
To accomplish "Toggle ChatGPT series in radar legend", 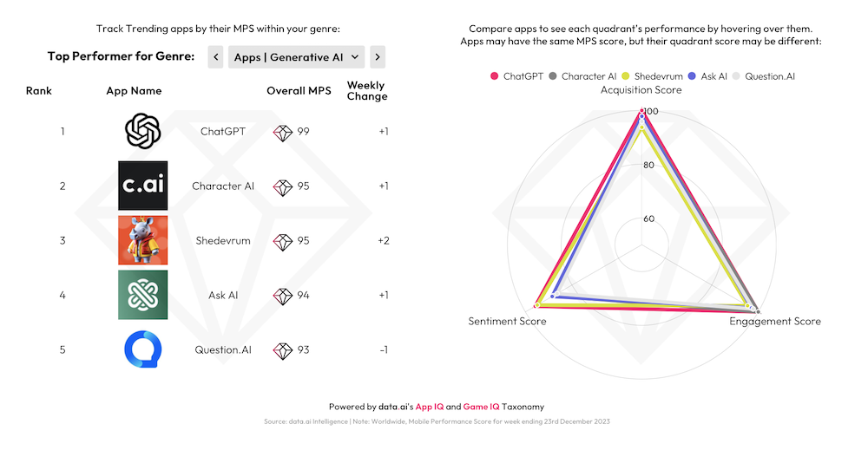I will 518,76.
